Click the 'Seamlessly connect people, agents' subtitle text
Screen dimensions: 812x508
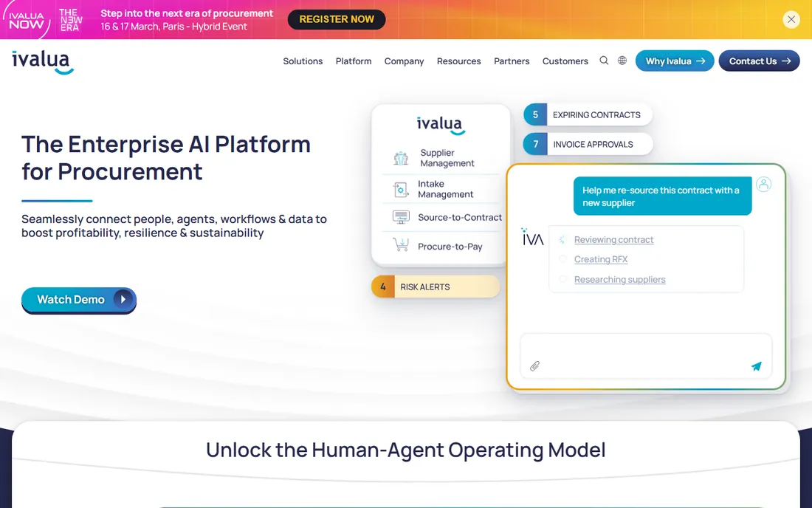coord(174,226)
